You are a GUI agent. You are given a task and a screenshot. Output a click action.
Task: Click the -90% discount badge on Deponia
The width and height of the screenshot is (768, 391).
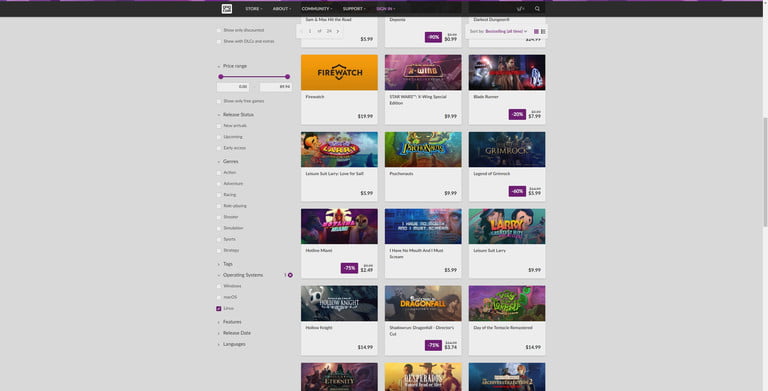coord(433,37)
